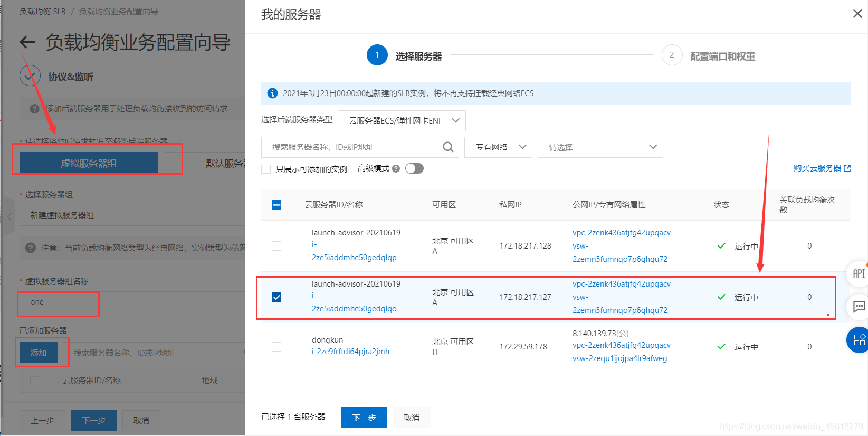Click step 1 选择服务器 circle
Viewport: 868px width, 436px height.
(x=377, y=55)
